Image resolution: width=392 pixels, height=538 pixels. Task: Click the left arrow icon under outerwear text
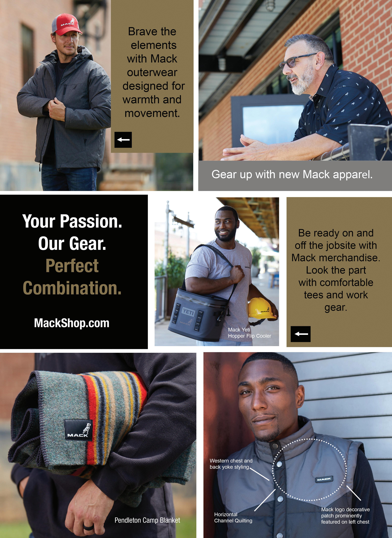[123, 140]
